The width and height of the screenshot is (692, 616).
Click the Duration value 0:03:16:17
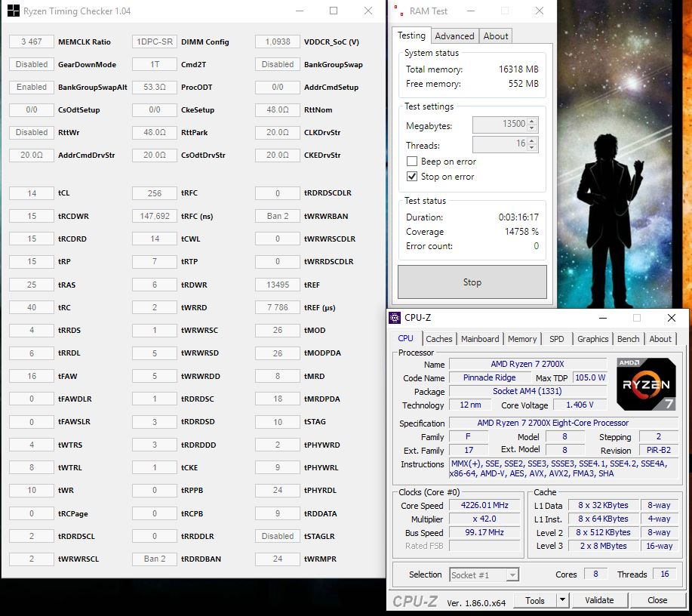click(518, 217)
